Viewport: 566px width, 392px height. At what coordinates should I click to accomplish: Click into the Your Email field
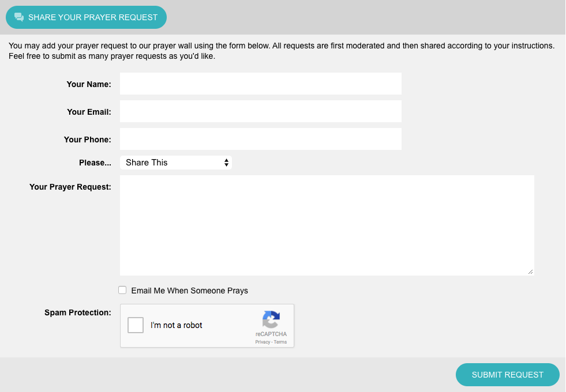(261, 111)
